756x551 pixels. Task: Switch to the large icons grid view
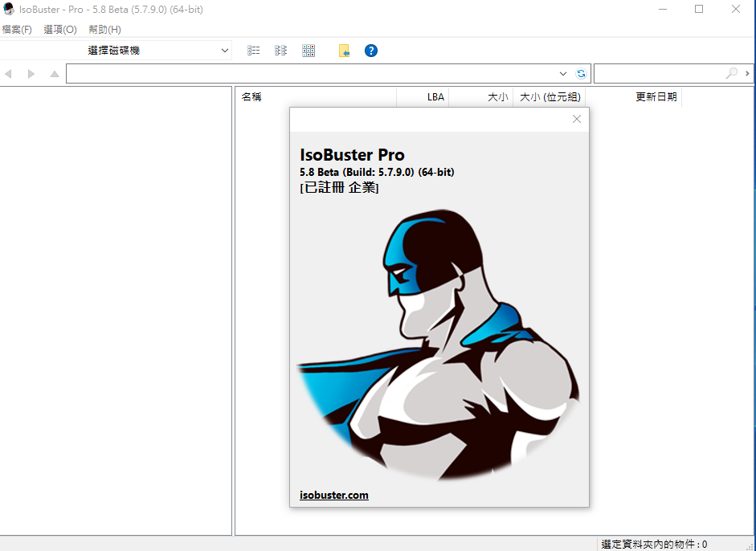(x=309, y=51)
